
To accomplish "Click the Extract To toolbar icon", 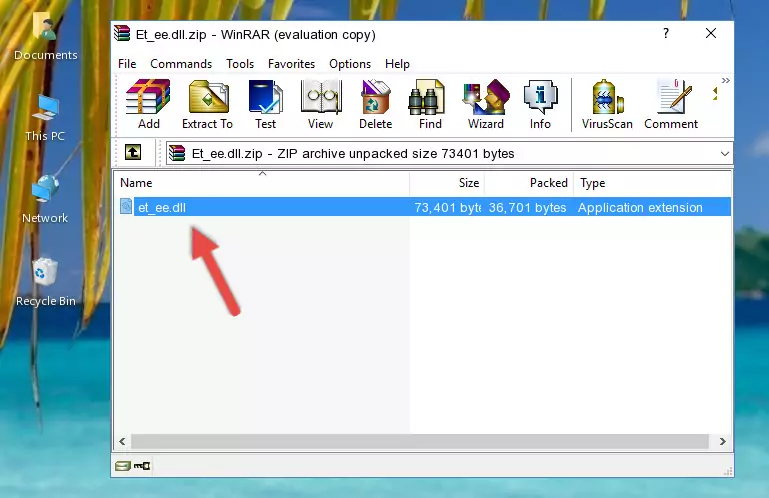I will 207,105.
